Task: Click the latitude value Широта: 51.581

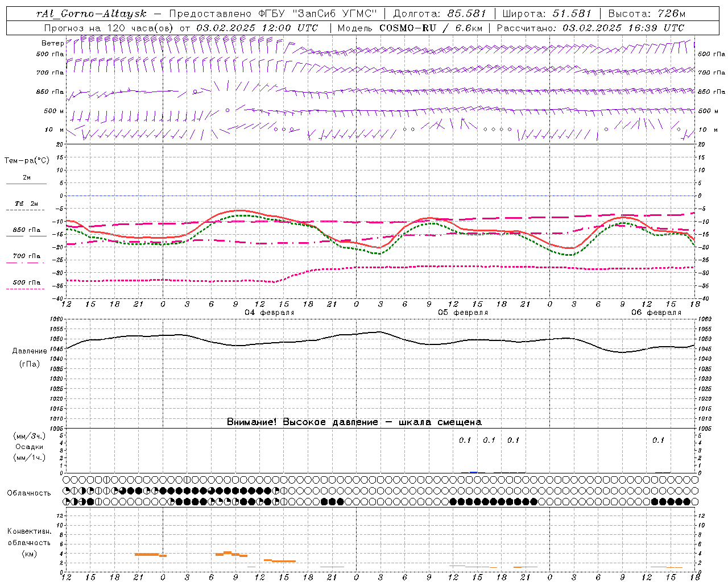Action: 546,14
